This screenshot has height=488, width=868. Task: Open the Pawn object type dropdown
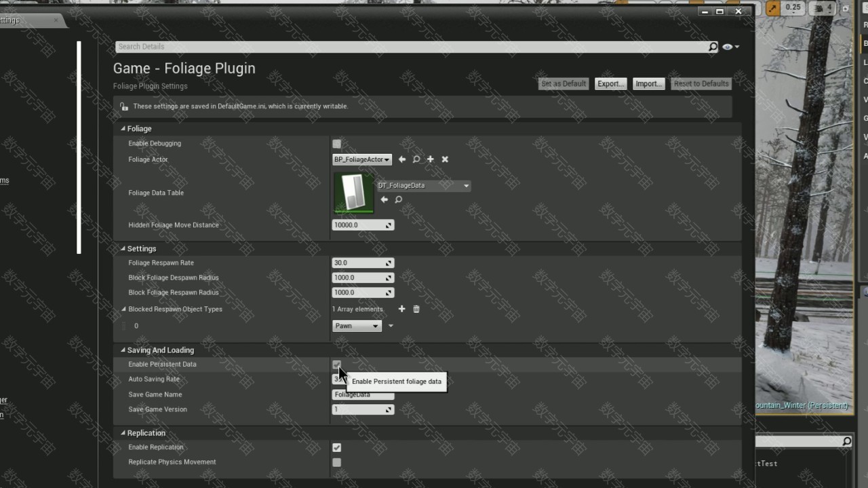pyautogui.click(x=357, y=326)
